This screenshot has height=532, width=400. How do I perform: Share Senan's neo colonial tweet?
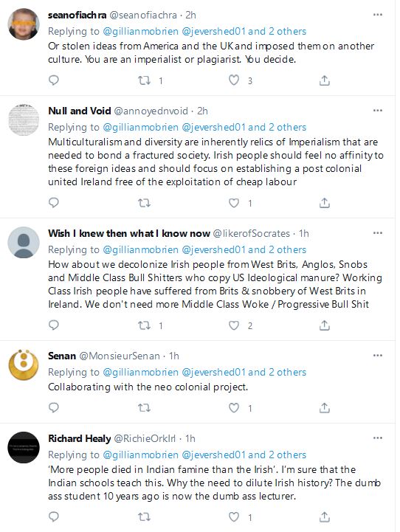[324, 407]
